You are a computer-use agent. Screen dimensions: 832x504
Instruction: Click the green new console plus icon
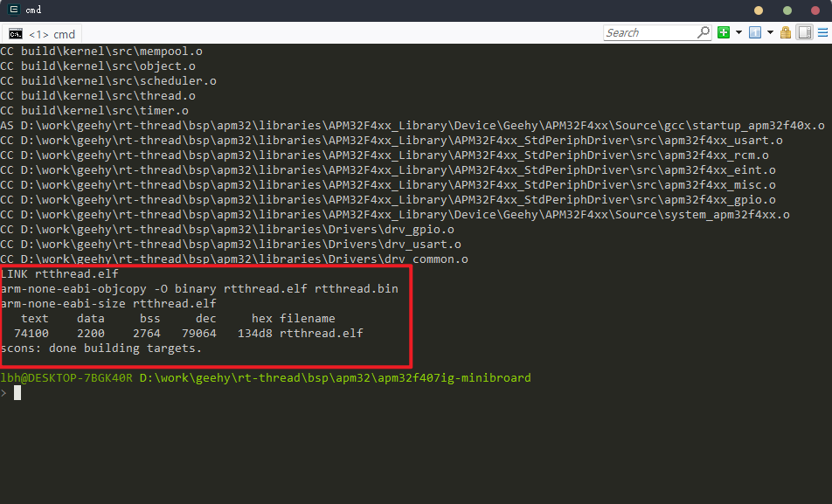[724, 33]
